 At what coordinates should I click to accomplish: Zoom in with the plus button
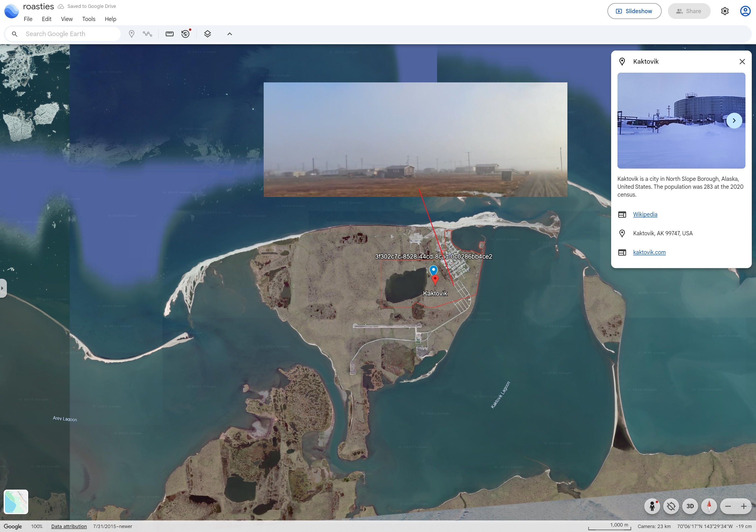tap(744, 506)
